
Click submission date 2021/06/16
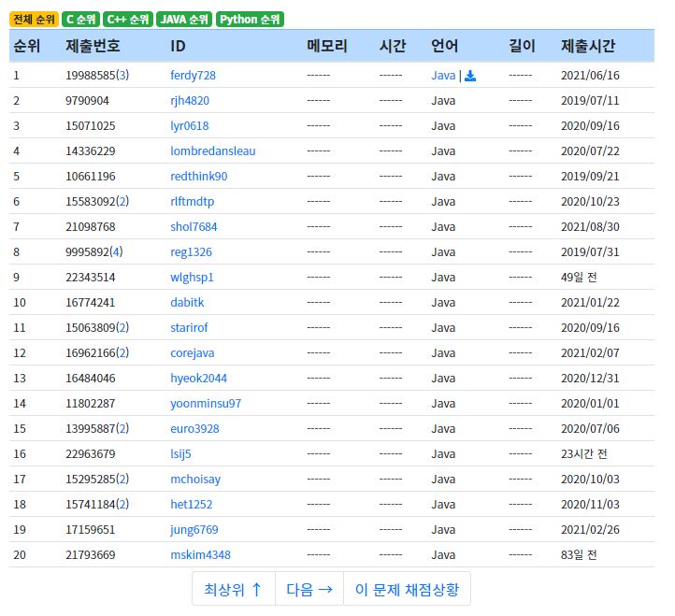pyautogui.click(x=590, y=76)
